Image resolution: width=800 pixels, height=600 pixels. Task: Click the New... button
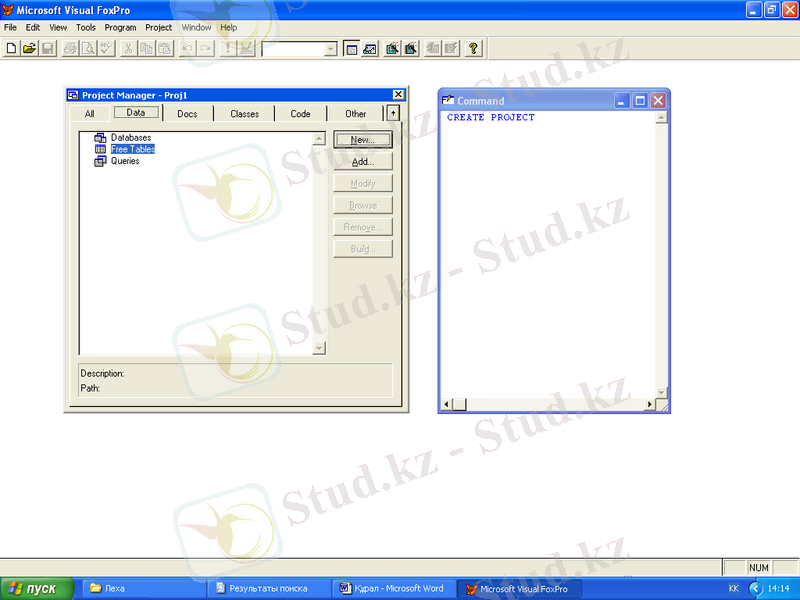363,140
